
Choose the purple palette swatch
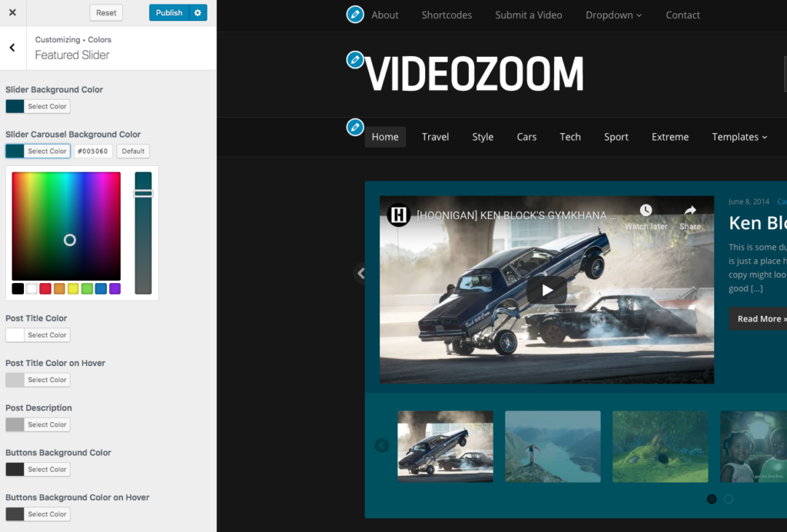click(x=115, y=288)
